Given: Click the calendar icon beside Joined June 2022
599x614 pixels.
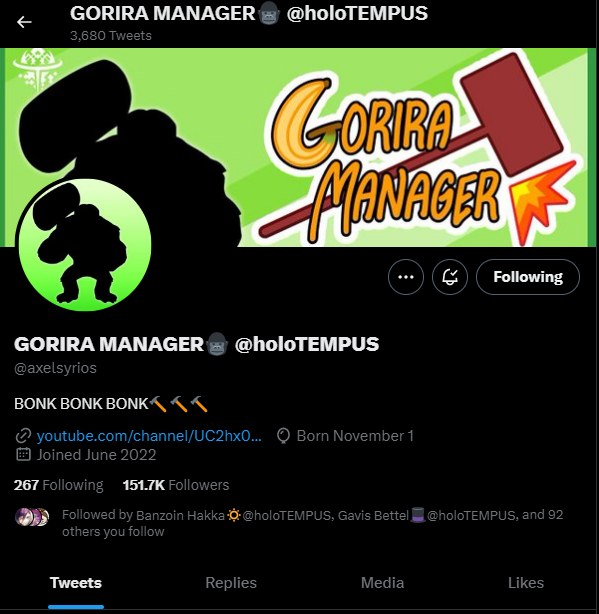Looking at the screenshot, I should (23, 455).
